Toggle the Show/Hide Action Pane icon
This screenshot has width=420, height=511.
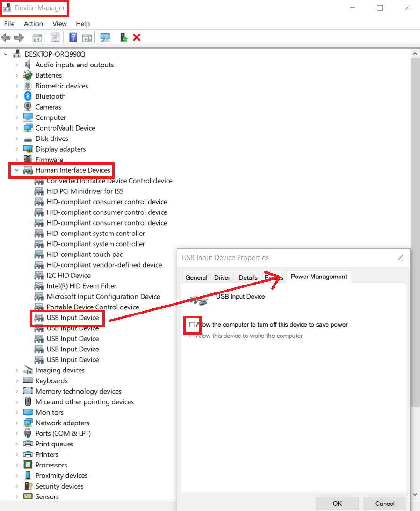[87, 37]
